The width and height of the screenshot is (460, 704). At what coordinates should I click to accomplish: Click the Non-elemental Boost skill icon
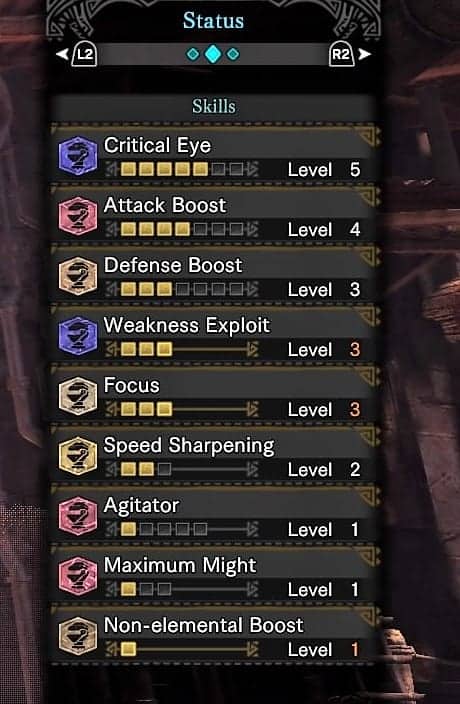tap(78, 636)
